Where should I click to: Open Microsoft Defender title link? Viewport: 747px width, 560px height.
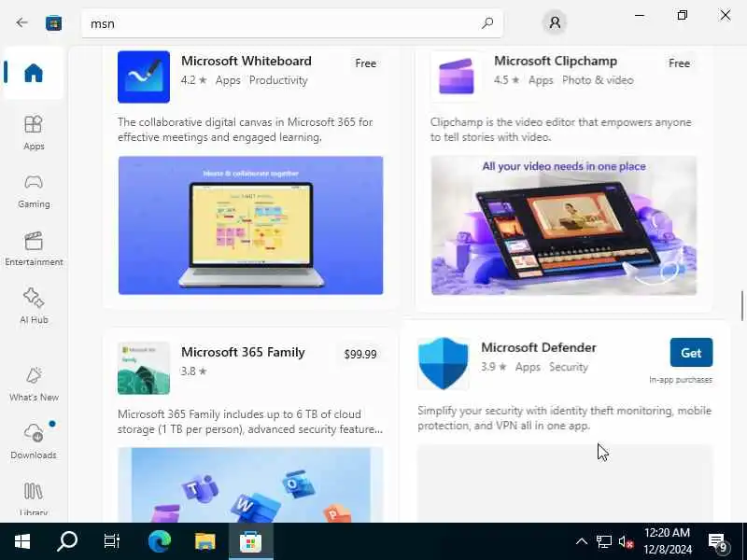click(539, 347)
